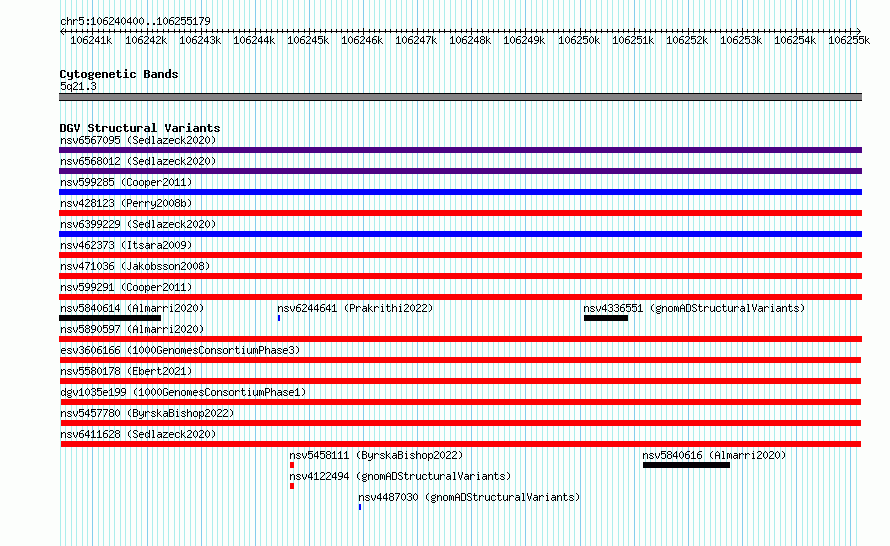Select the nsv5580178 red variant bar
This screenshot has height=546, width=890.
click(x=460, y=381)
